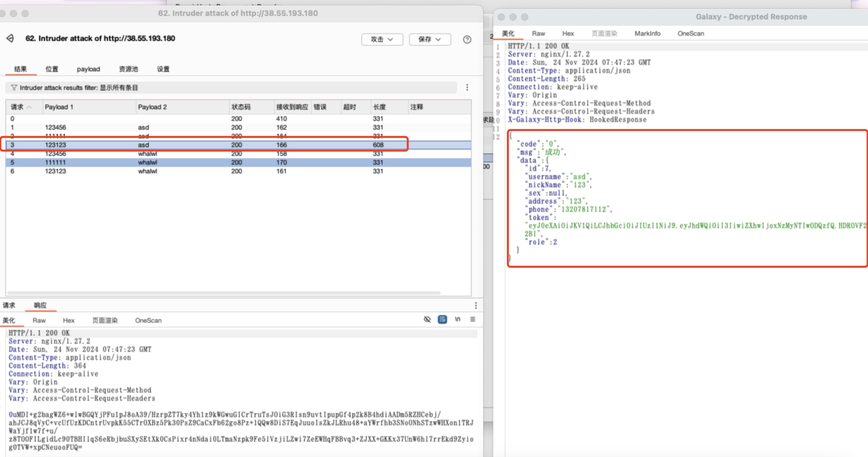868x457 pixels.
Task: Switch to the 请求 tab in lower panel
Action: point(9,305)
